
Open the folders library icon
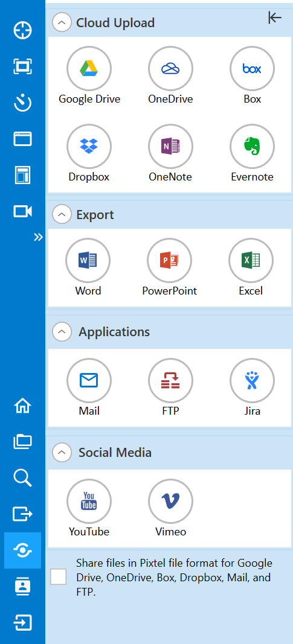tap(22, 442)
